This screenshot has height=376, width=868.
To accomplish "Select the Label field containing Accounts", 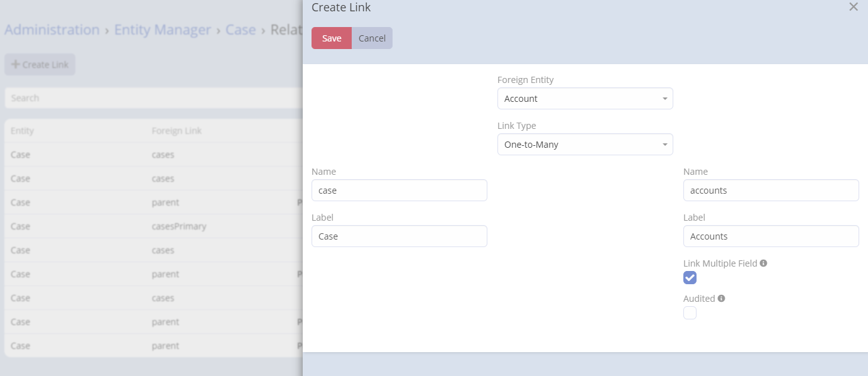I will click(771, 236).
